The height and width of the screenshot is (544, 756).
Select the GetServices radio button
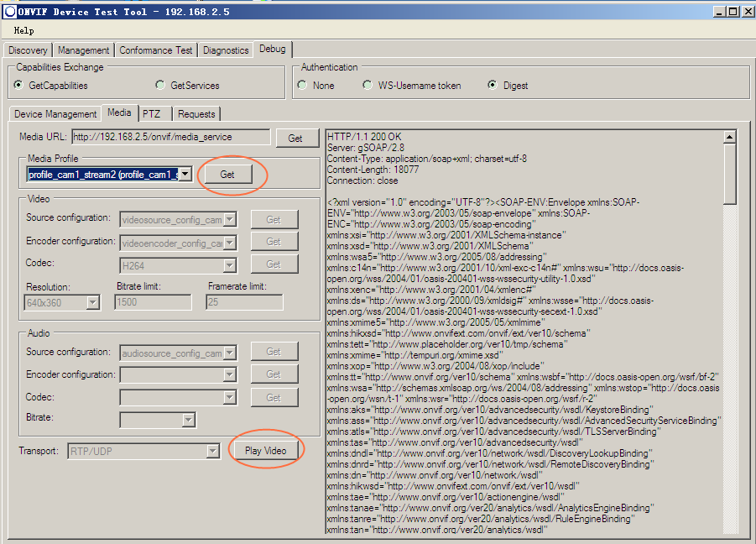[160, 86]
